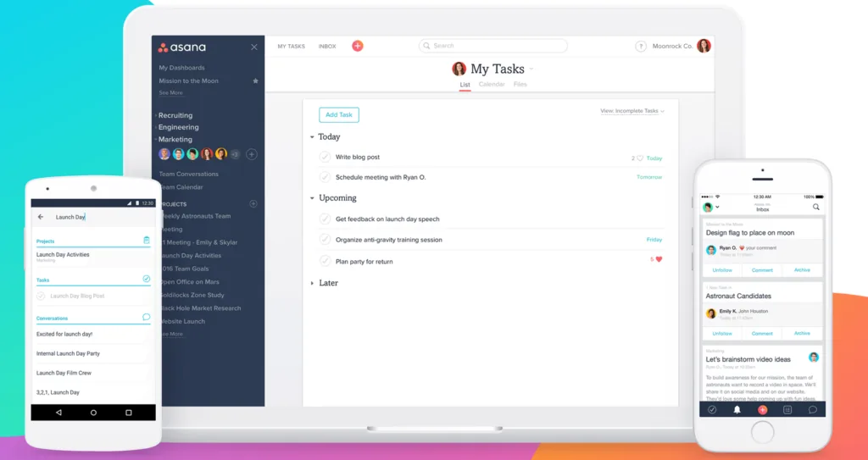868x460 pixels.
Task: Open the Black Hole Market Research project
Action: (x=200, y=308)
